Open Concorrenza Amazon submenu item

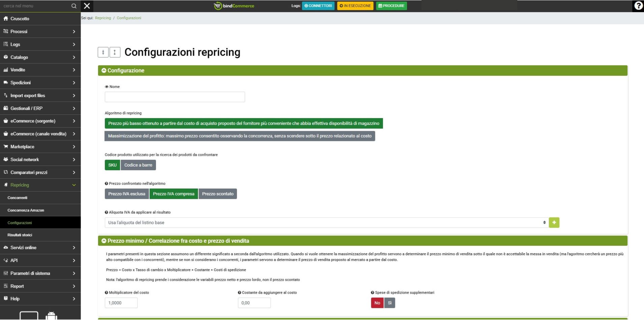point(26,210)
